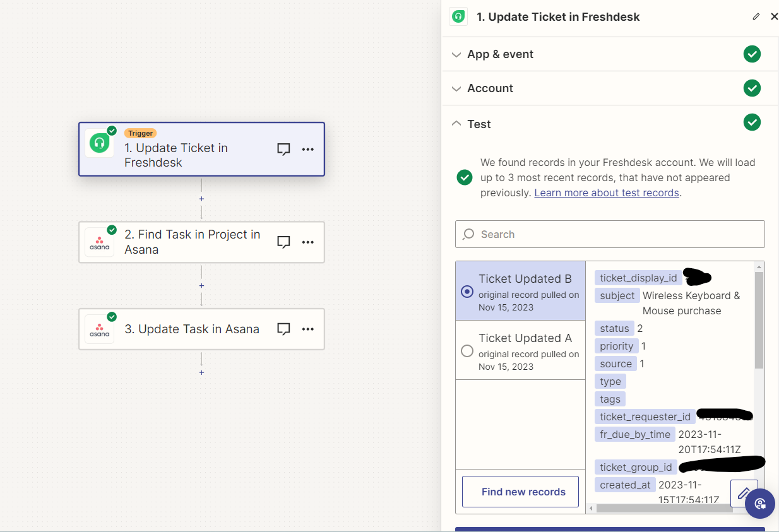The image size is (779, 532).
Task: Select the Ticket Updated B radio button
Action: [x=467, y=292]
